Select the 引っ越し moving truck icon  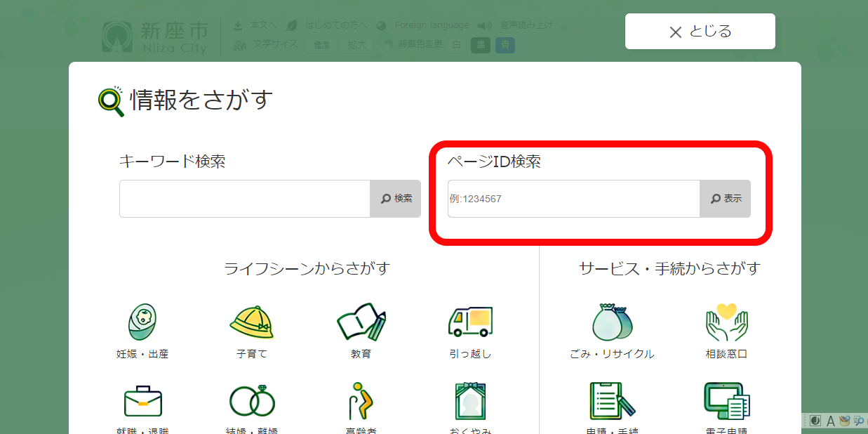point(471,323)
